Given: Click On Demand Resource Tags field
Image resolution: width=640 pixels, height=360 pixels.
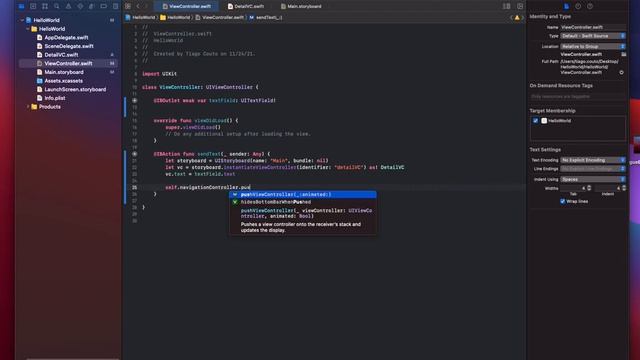Looking at the screenshot, I should [x=578, y=97].
